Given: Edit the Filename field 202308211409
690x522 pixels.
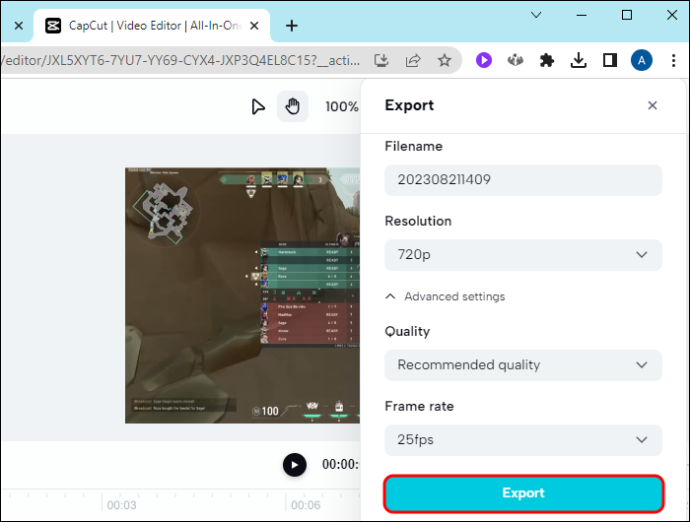Looking at the screenshot, I should (523, 180).
